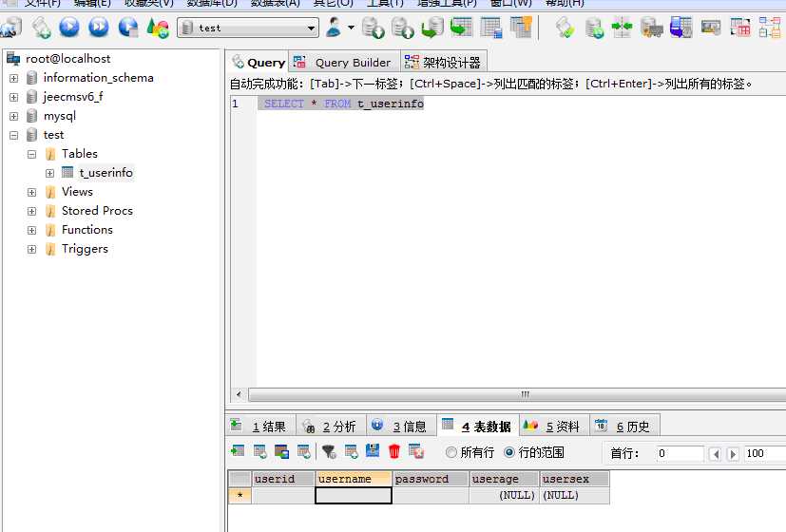The height and width of the screenshot is (532, 786).
Task: Click the green merging arrows sync icon
Action: [x=623, y=27]
